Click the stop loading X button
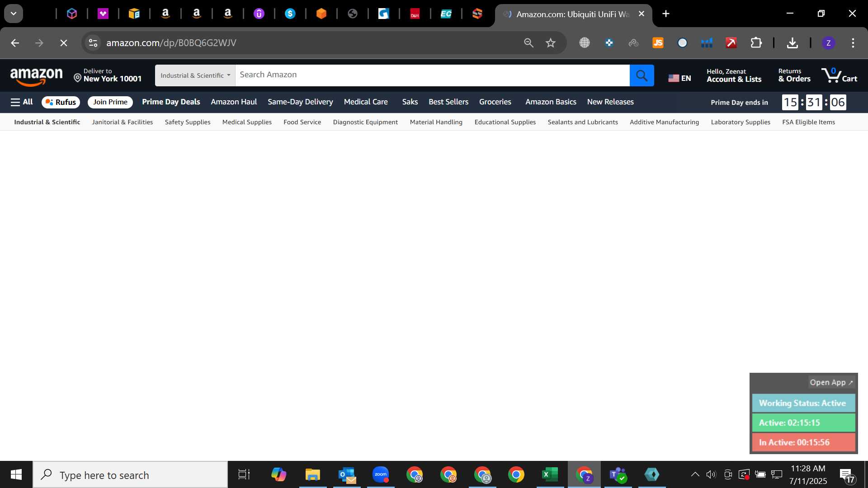Viewport: 868px width, 488px height. click(64, 43)
